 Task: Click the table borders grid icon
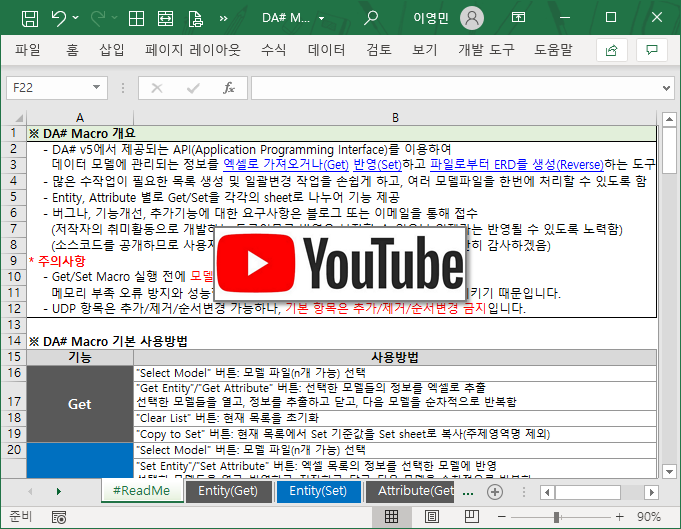click(136, 18)
